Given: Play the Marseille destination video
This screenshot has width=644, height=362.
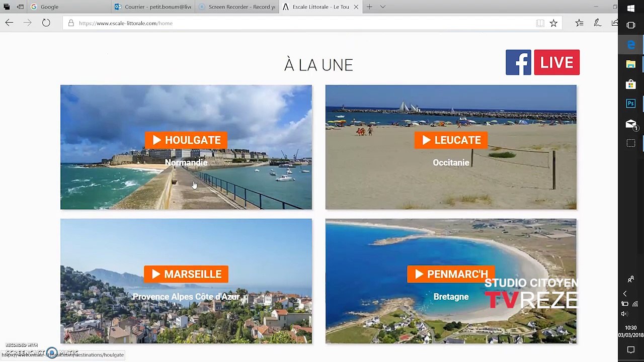Looking at the screenshot, I should 186,274.
